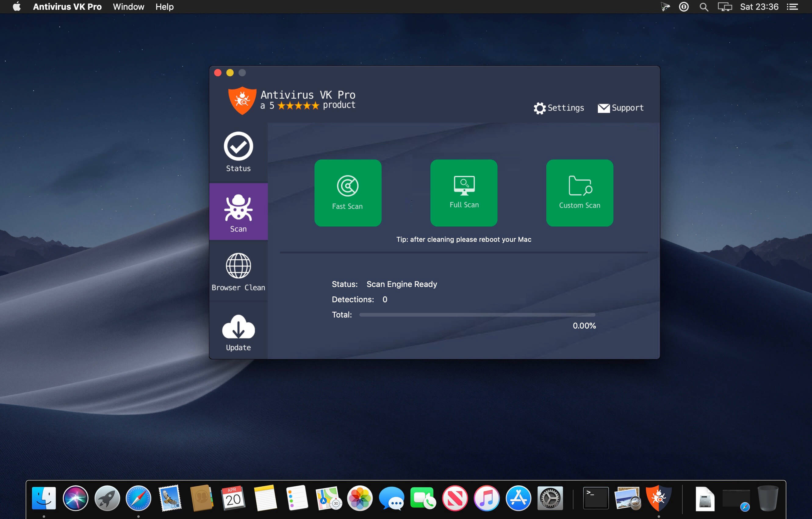Screen dimensions: 812x519
Task: Open Settings with the gear icon
Action: 559,108
